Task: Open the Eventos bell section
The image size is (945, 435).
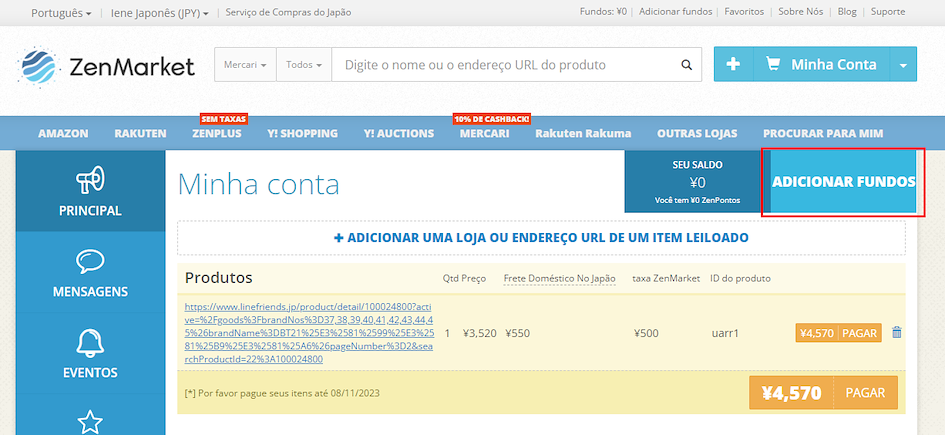Action: pyautogui.click(x=90, y=353)
